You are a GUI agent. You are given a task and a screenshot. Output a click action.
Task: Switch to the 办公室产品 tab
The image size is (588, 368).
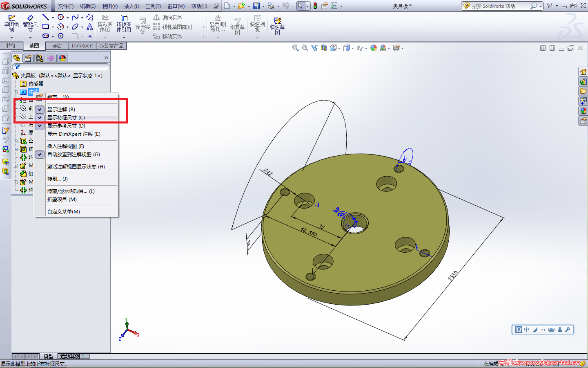[111, 46]
